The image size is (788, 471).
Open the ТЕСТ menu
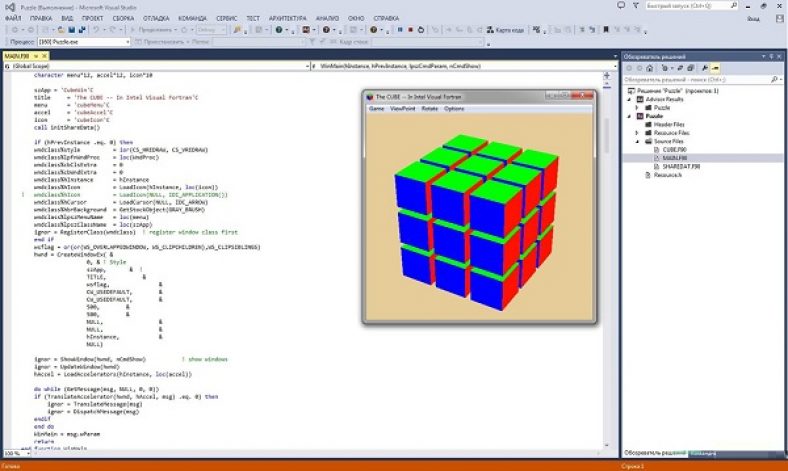[253, 18]
